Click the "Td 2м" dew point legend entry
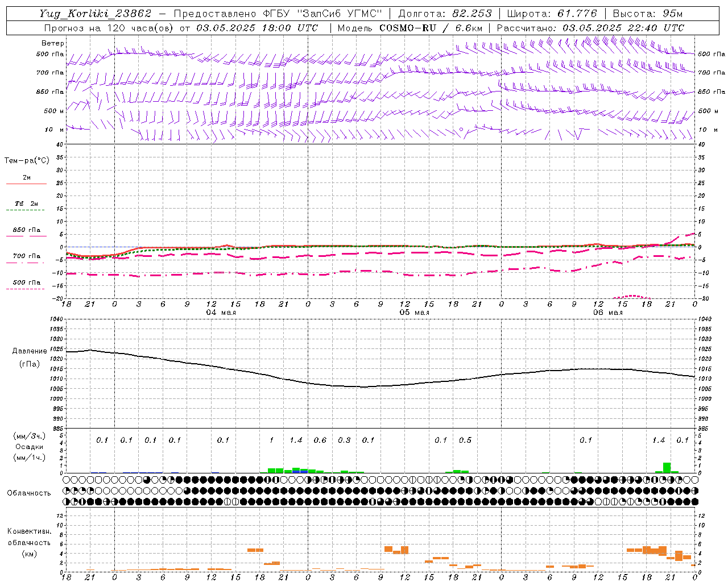 click(26, 203)
